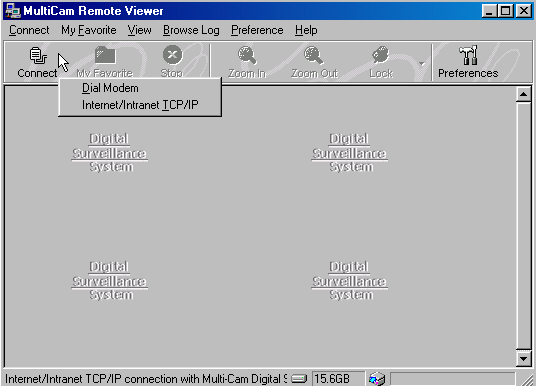
Task: Click the empty status field at bottom right
Action: (x=452, y=379)
